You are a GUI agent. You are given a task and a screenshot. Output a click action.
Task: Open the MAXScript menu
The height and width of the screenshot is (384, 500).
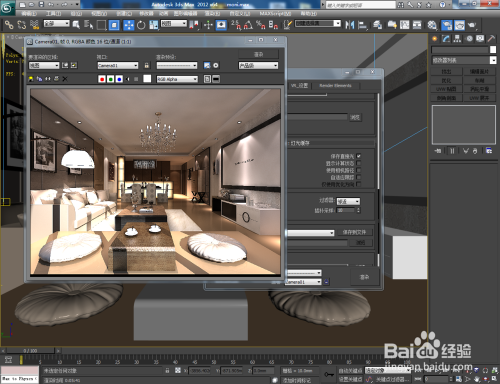click(x=275, y=14)
